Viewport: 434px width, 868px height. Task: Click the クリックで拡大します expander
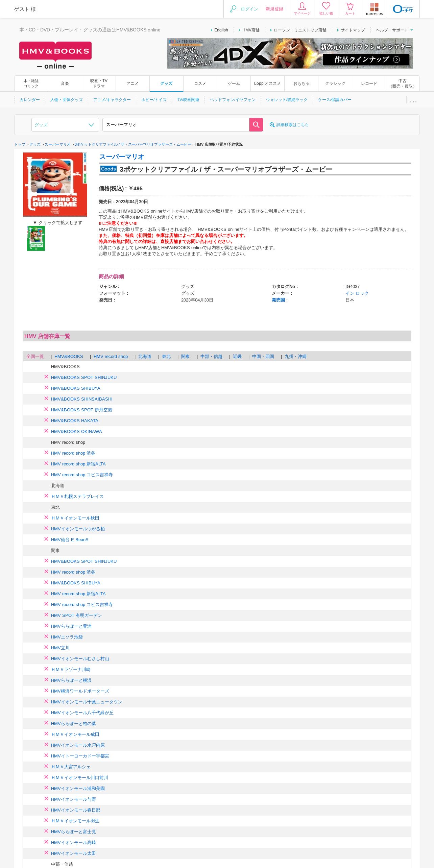[x=57, y=222]
